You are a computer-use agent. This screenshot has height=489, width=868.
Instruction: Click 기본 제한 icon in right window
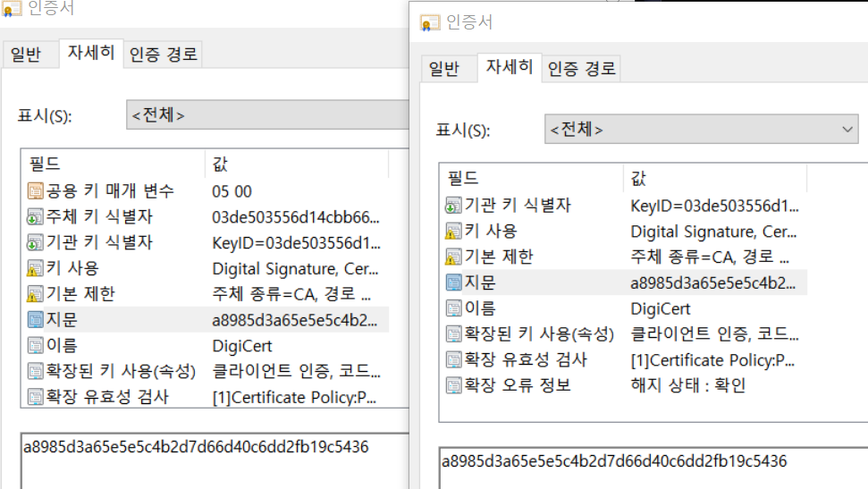[x=453, y=257]
